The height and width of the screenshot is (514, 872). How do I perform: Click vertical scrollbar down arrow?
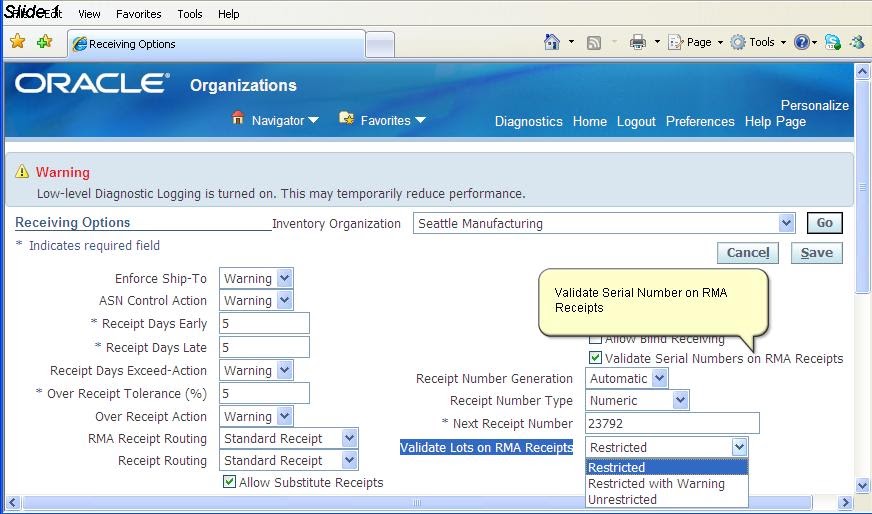point(863,485)
